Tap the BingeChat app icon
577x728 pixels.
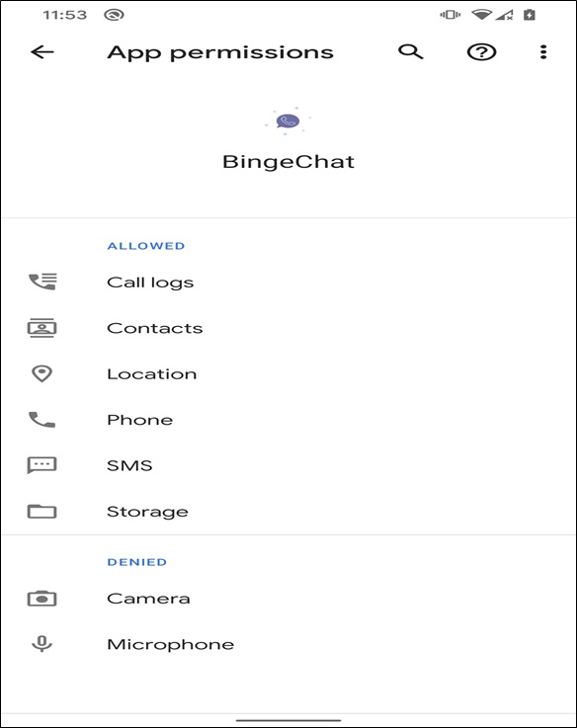[x=288, y=121]
